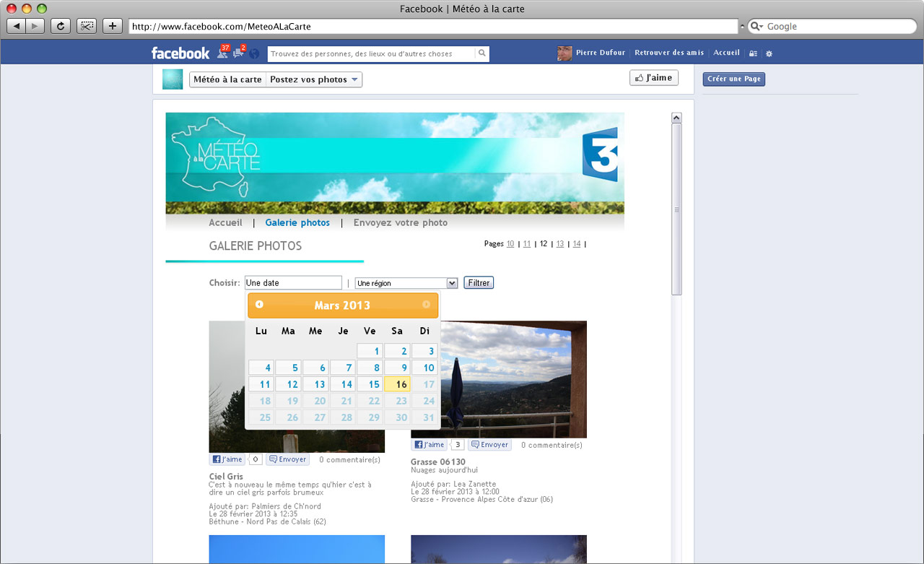
Task: Click the 3 like count on Grasse photo
Action: point(457,445)
